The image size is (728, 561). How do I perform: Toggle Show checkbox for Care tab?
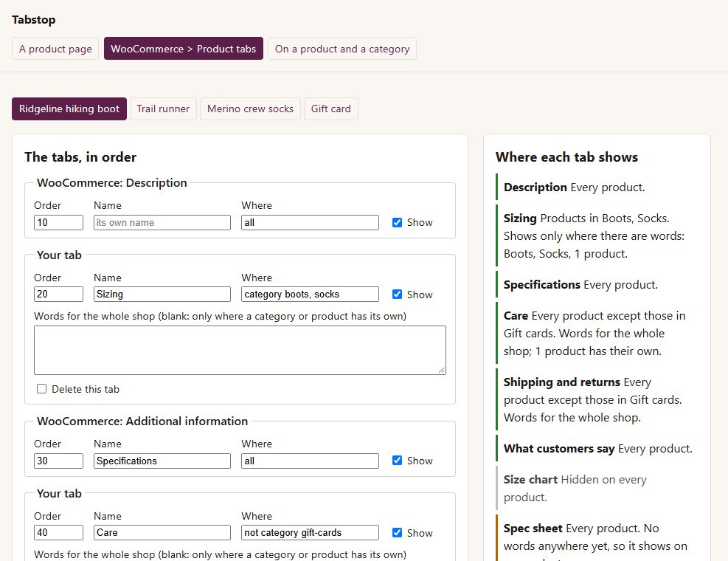click(397, 533)
